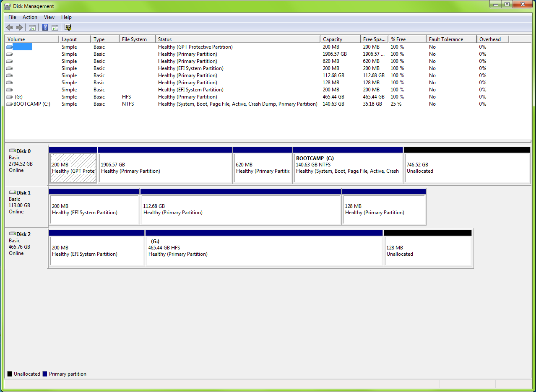Open the Help menu
The image size is (536, 392).
[66, 17]
